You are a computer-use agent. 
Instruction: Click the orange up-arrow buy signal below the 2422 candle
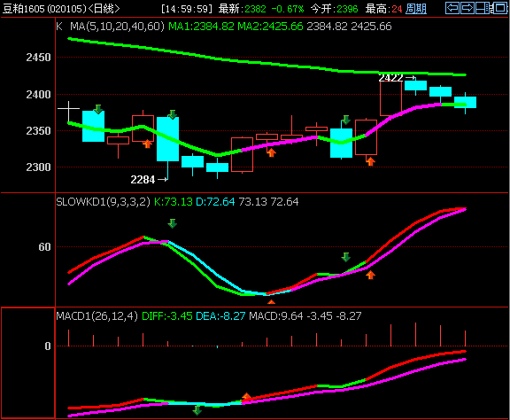(x=370, y=161)
